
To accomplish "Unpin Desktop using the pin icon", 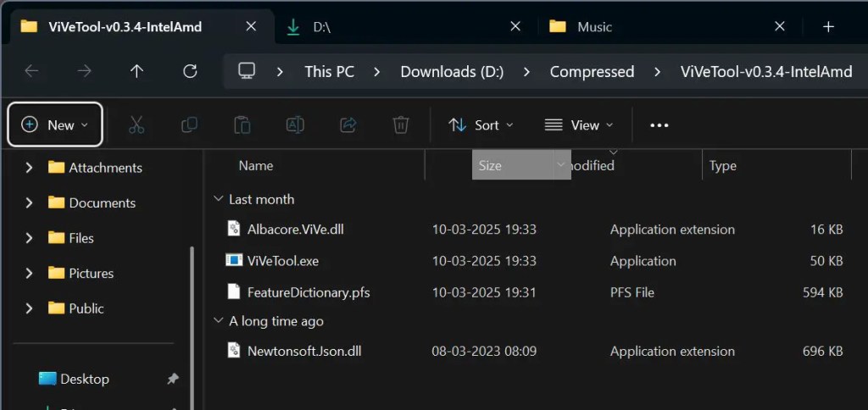I will coord(173,379).
